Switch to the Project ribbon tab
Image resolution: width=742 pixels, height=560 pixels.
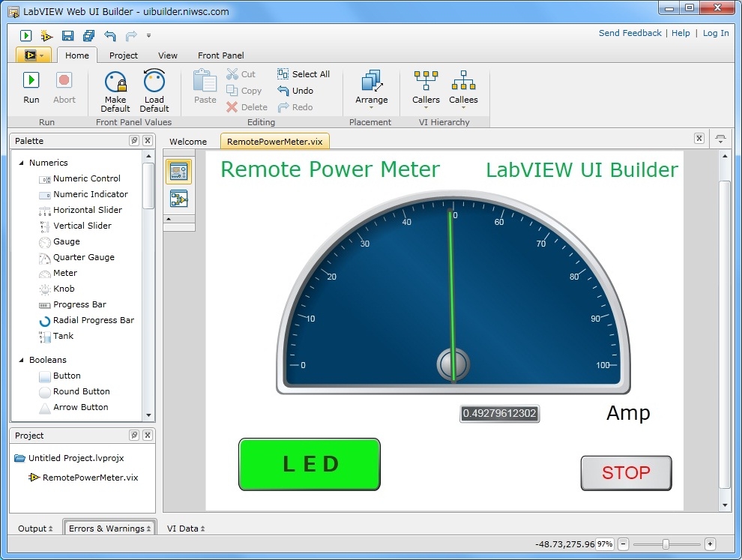pos(124,55)
